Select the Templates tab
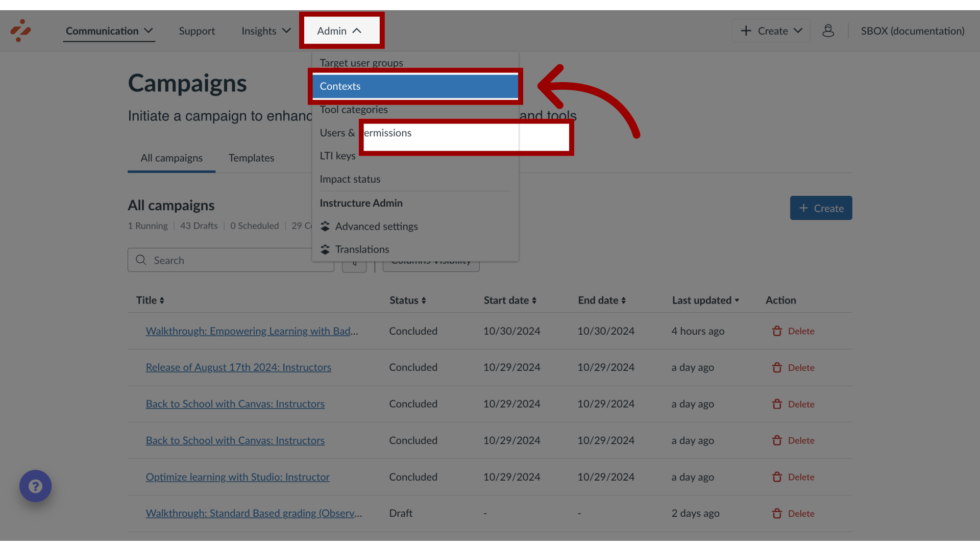This screenshot has width=980, height=551. click(251, 157)
